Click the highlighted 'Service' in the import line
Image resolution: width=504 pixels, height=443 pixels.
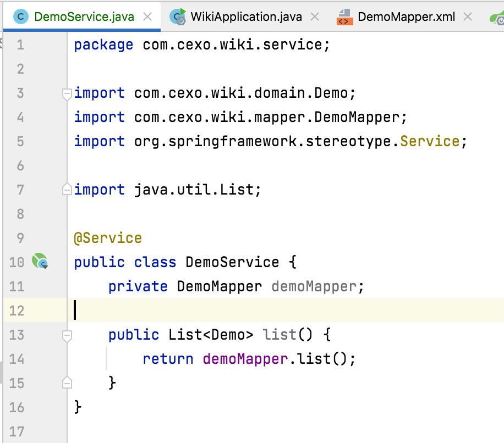430,141
